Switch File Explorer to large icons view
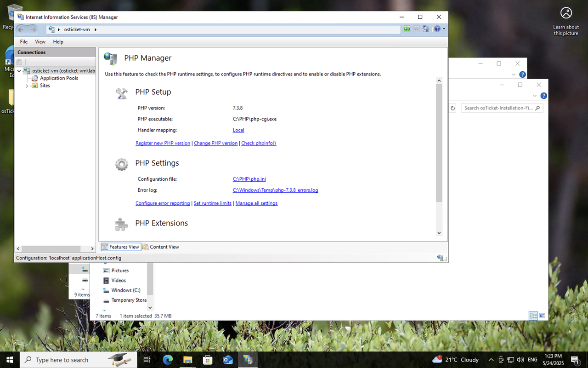588x368 pixels. pyautogui.click(x=542, y=316)
